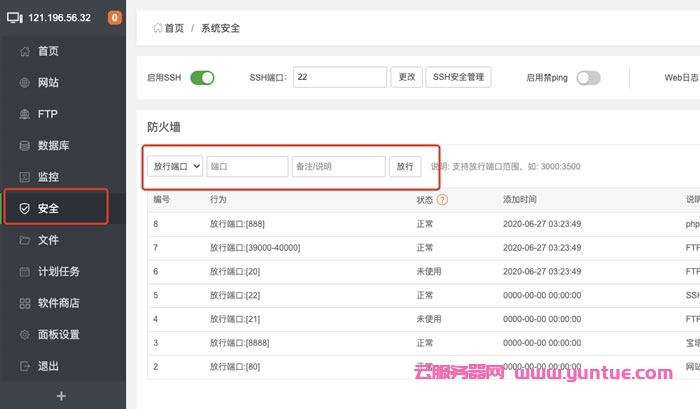Expand the 放行端口 dropdown
Image resolution: width=700 pixels, height=409 pixels.
coord(175,166)
